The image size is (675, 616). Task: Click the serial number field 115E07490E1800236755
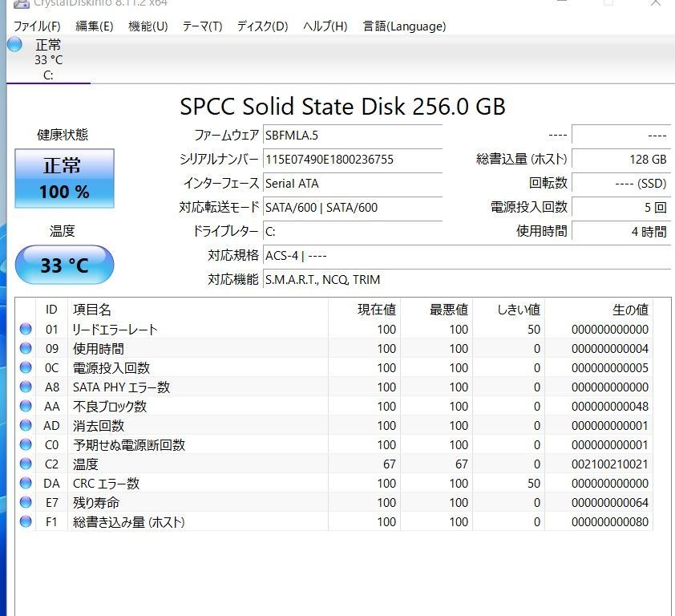tap(353, 160)
